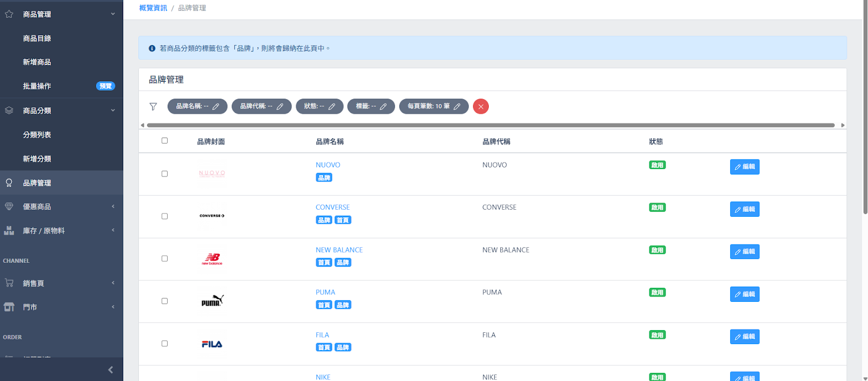Check the NUOVO row checkbox
The height and width of the screenshot is (381, 868).
164,173
